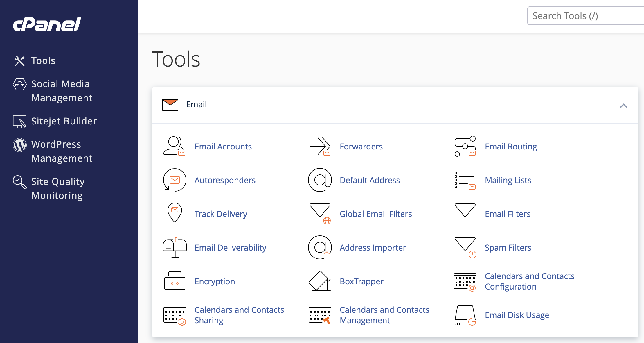Open the Spam Filters link
Image resolution: width=644 pixels, height=343 pixels.
pyautogui.click(x=508, y=248)
